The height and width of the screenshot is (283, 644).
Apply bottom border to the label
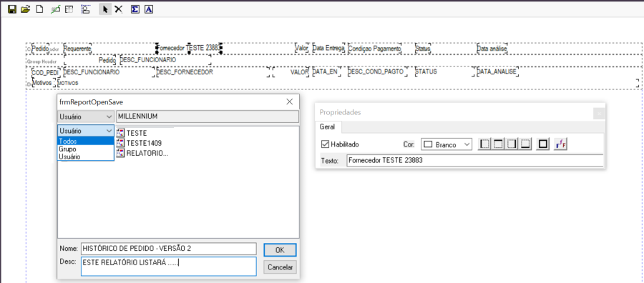point(526,144)
